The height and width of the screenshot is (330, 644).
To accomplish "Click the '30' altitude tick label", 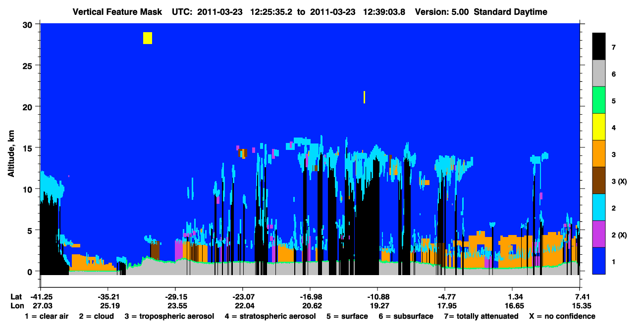I will [x=28, y=24].
